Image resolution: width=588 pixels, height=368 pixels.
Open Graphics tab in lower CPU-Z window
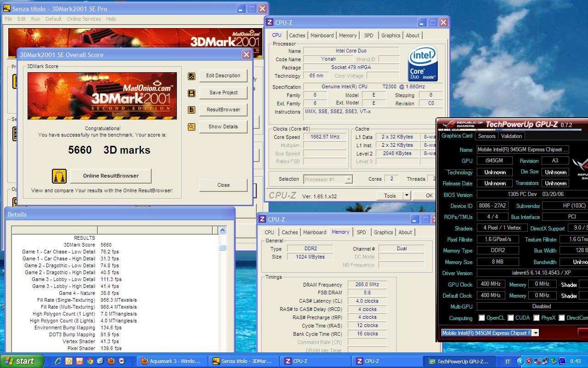(x=383, y=232)
